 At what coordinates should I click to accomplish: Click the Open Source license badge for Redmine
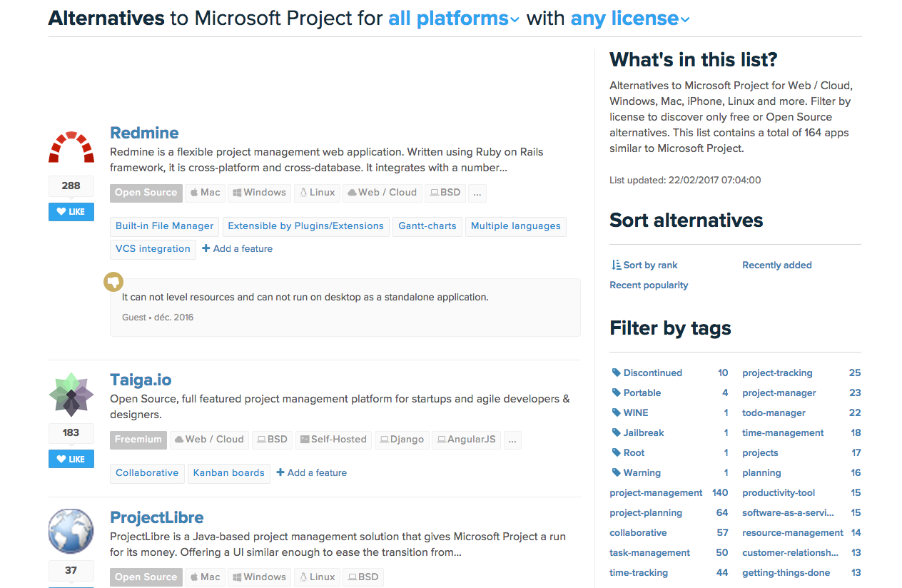(x=146, y=193)
